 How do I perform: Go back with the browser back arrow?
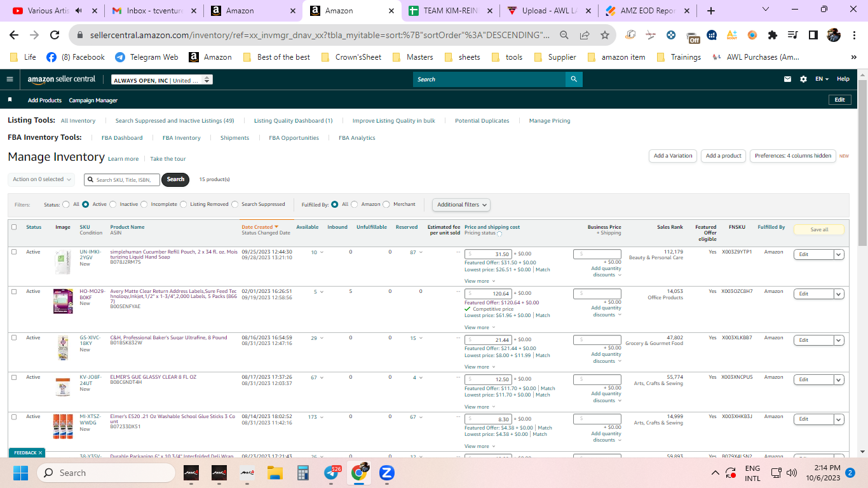[x=14, y=35]
